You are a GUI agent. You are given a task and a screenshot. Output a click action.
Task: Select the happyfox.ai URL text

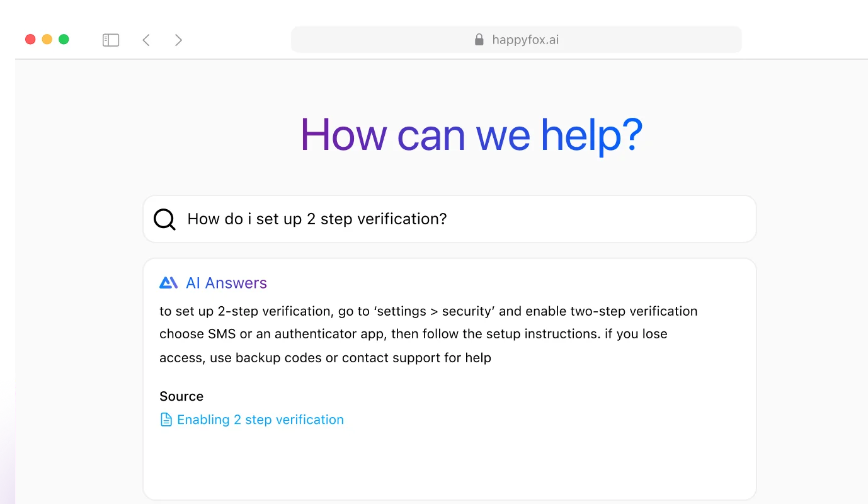coord(525,40)
